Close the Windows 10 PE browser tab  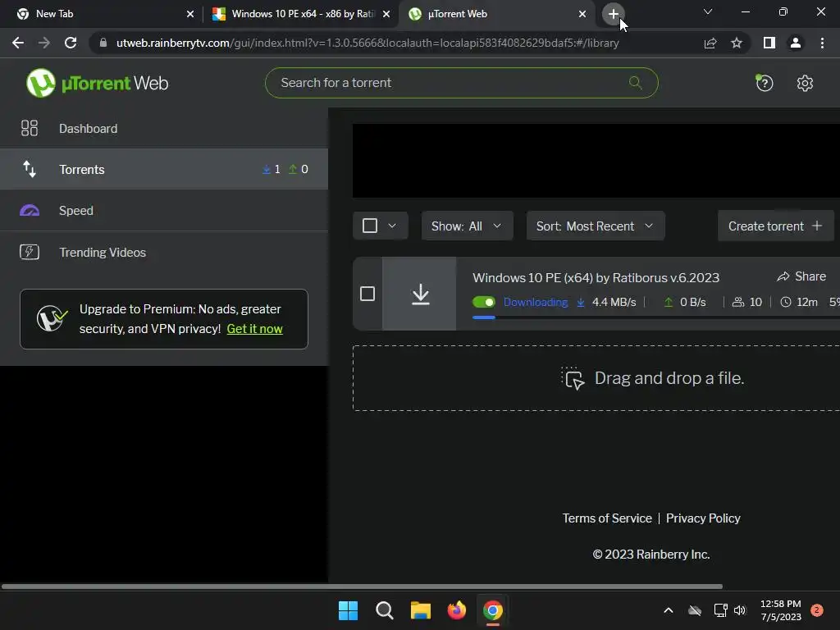pos(386,14)
